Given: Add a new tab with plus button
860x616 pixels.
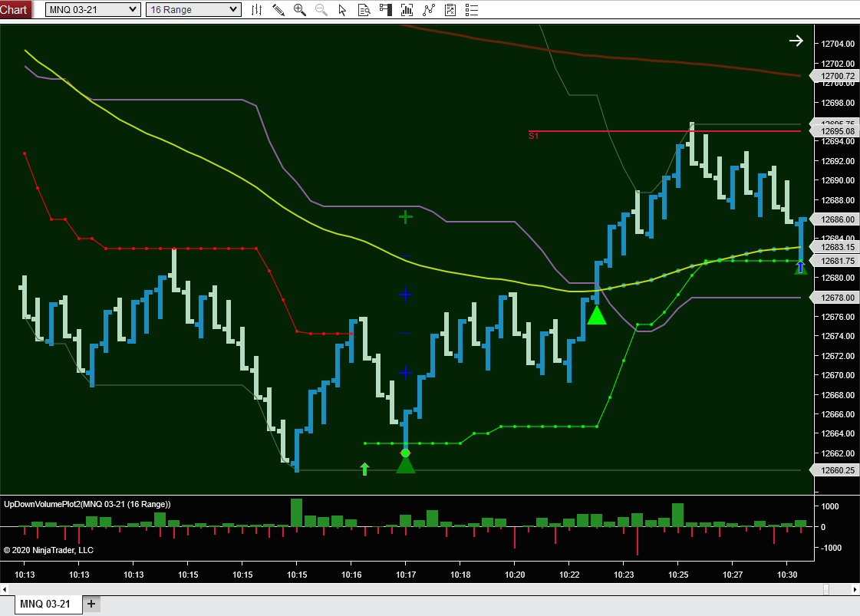Looking at the screenshot, I should 91,604.
